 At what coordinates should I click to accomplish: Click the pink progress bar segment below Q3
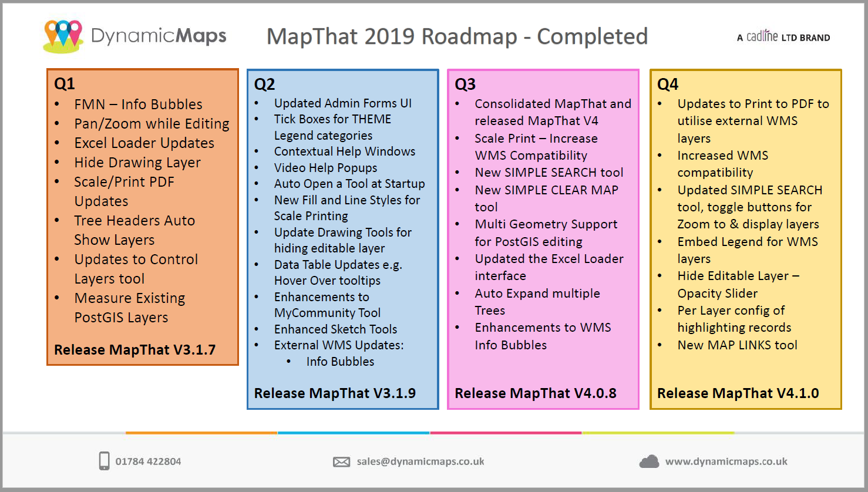coord(506,433)
